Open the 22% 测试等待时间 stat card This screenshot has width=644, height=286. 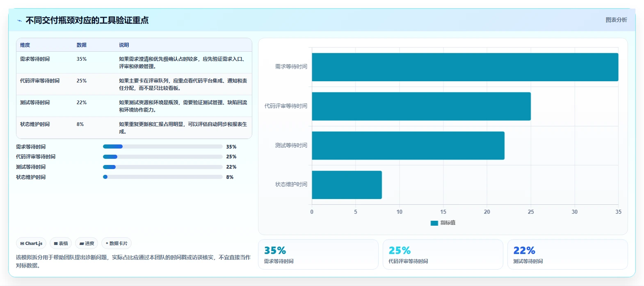[568, 254]
